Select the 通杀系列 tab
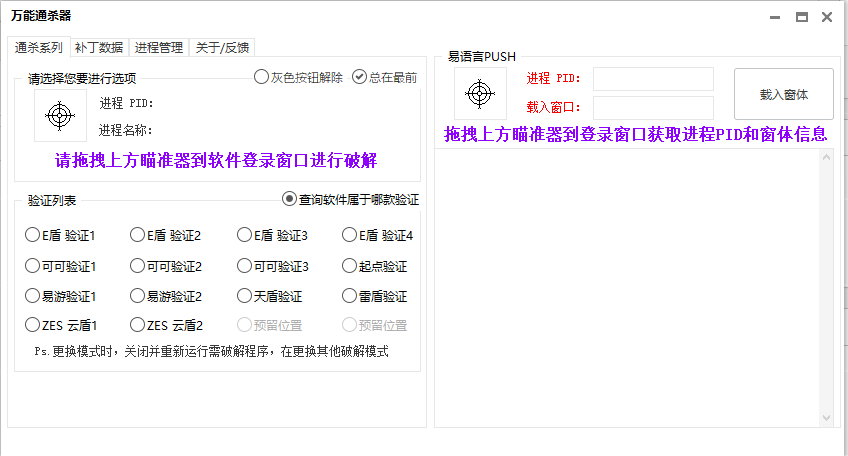This screenshot has width=848, height=456. [40, 47]
